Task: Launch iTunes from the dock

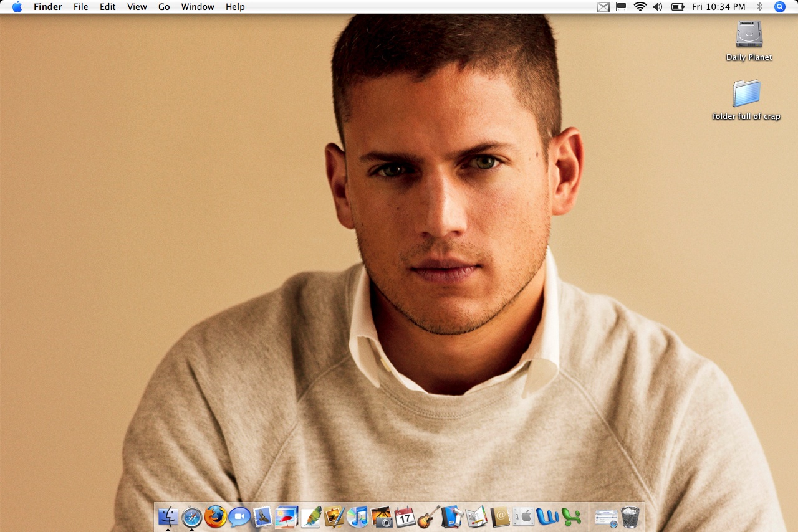Action: click(x=358, y=516)
